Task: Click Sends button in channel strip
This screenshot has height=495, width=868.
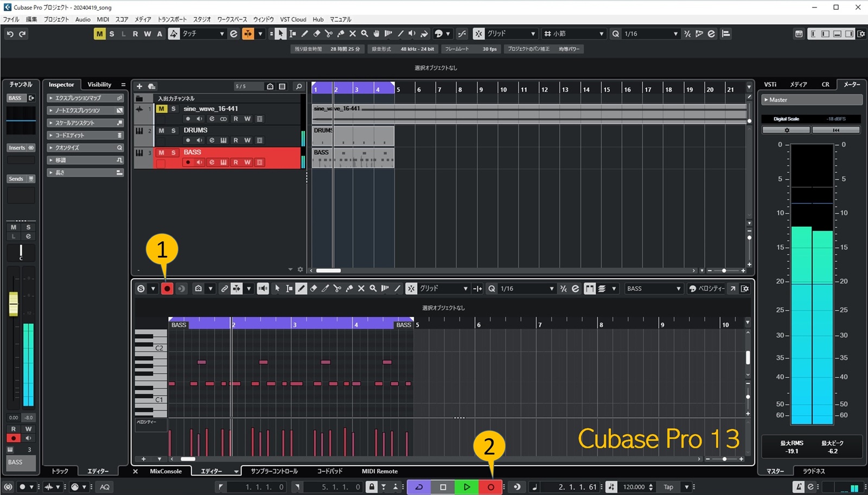Action: 21,179
